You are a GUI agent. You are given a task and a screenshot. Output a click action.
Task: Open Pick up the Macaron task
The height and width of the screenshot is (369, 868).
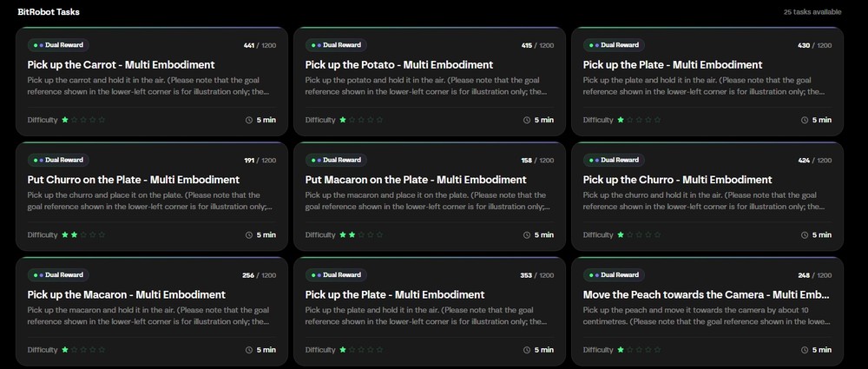pyautogui.click(x=126, y=294)
